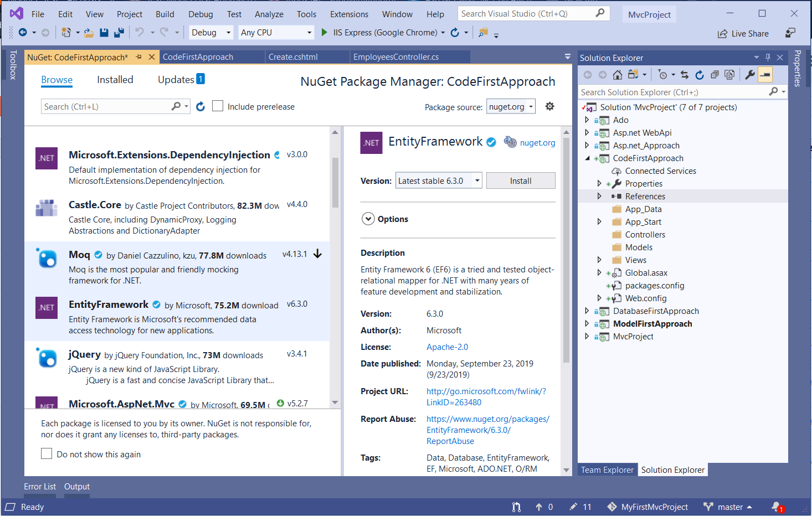Viewport: 812px width, 516px height.
Task: Switch to the Installed tab
Action: point(115,80)
